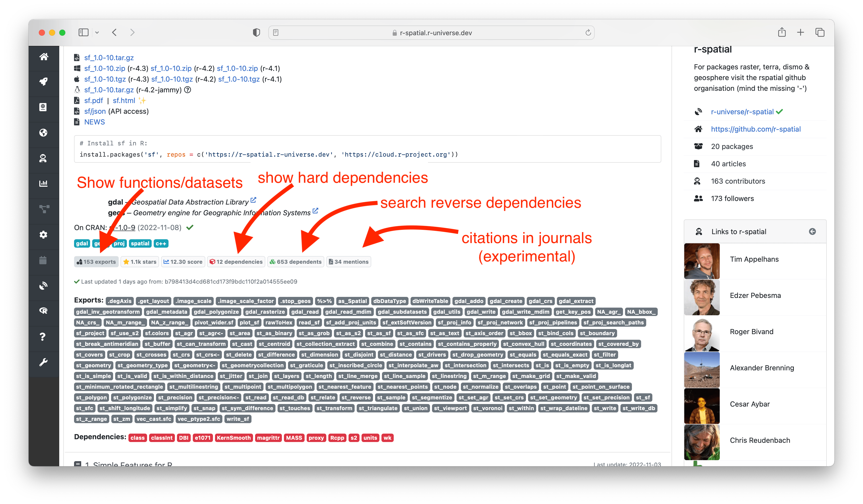Click the home icon in left sidebar
Screen dimensions: 863x504
tap(43, 57)
